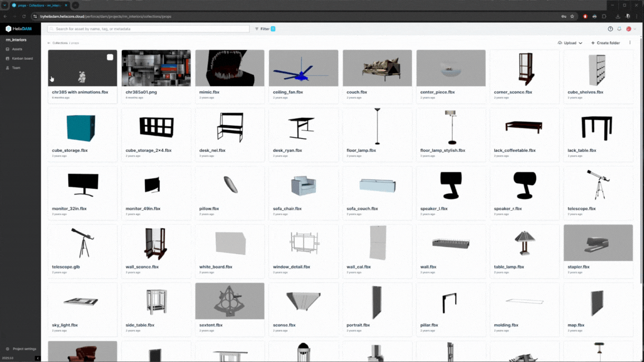Open the user avatar account dropdown

(x=631, y=29)
